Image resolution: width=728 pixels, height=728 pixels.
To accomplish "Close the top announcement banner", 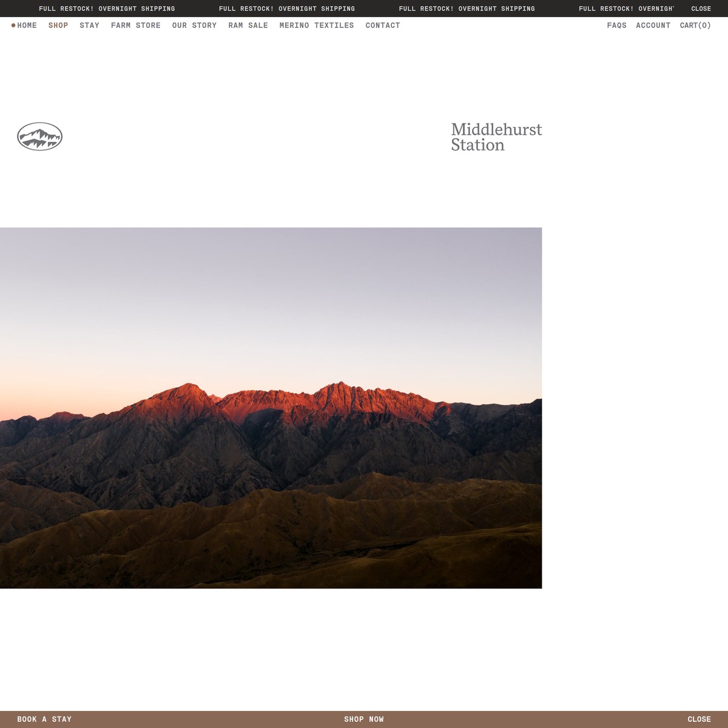I will pyautogui.click(x=701, y=8).
